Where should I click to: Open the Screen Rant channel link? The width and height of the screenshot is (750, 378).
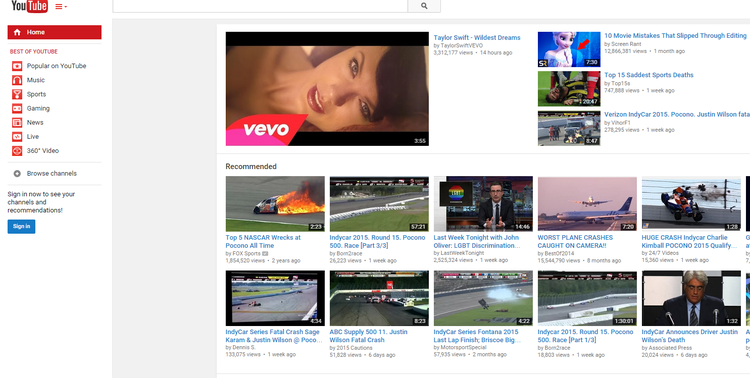tap(626, 44)
